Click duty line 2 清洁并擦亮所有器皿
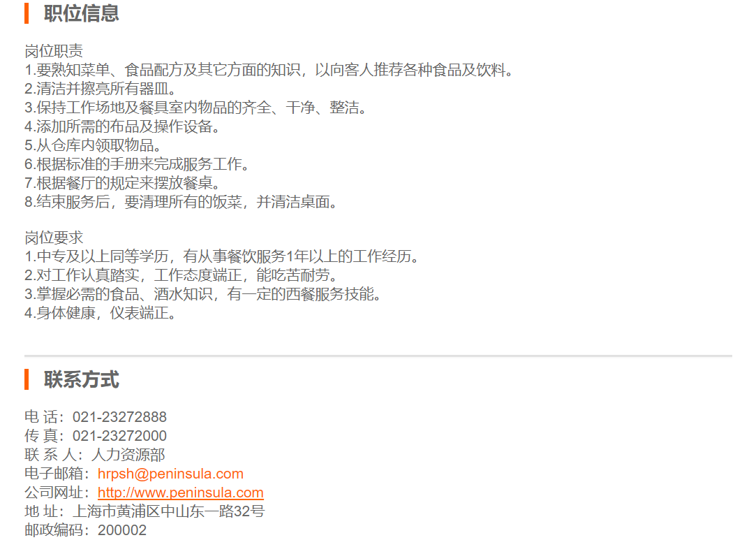 click(101, 89)
